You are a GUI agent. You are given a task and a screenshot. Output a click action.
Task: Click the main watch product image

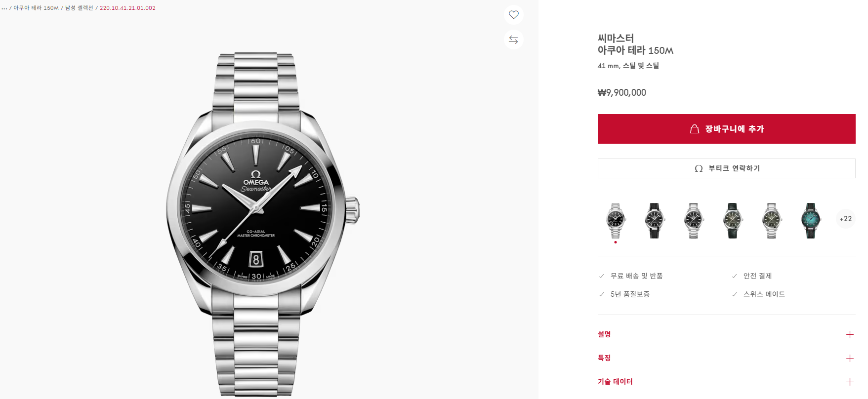[263, 225]
